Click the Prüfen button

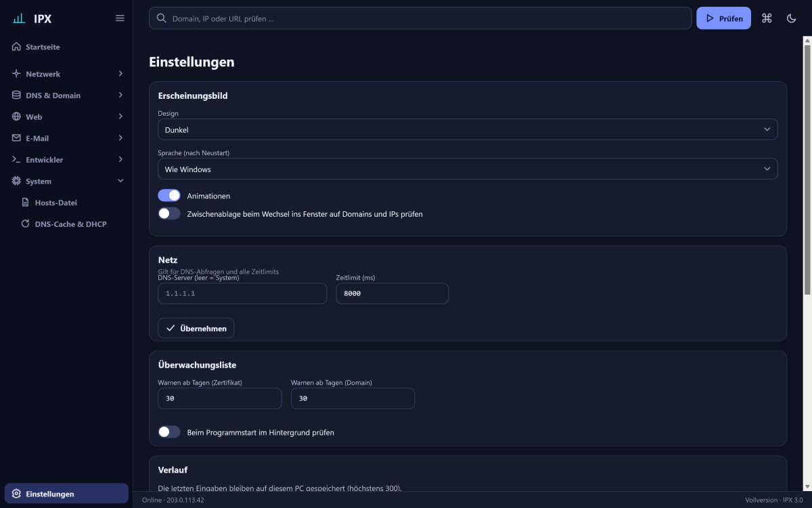(x=723, y=18)
